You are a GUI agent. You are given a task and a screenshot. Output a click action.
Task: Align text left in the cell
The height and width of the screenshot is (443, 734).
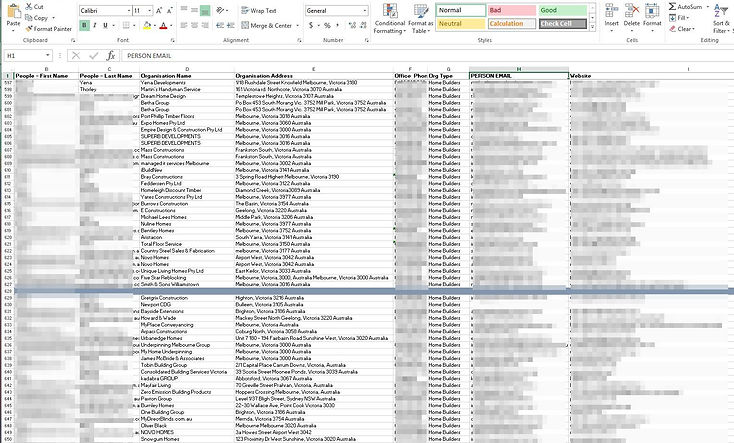pyautogui.click(x=184, y=25)
